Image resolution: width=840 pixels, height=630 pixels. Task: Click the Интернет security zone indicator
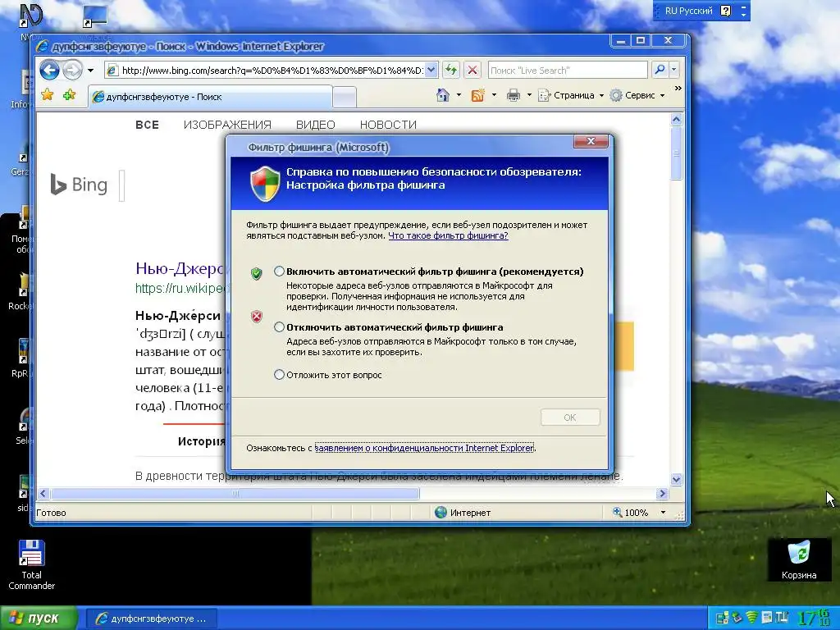click(x=463, y=513)
